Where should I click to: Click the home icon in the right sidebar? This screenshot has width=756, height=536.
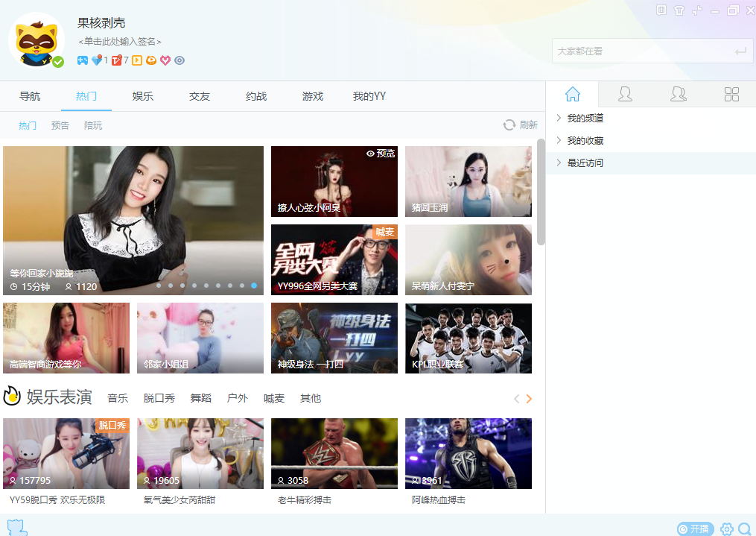point(571,94)
